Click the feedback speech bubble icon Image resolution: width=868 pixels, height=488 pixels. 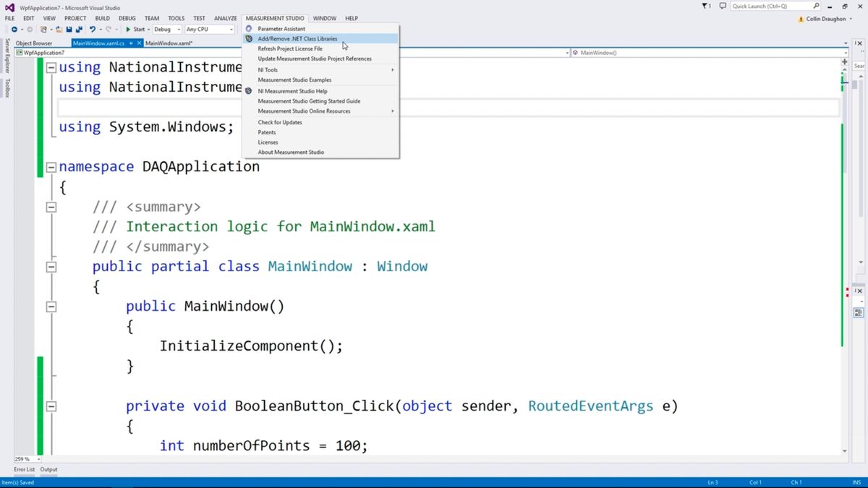click(722, 6)
